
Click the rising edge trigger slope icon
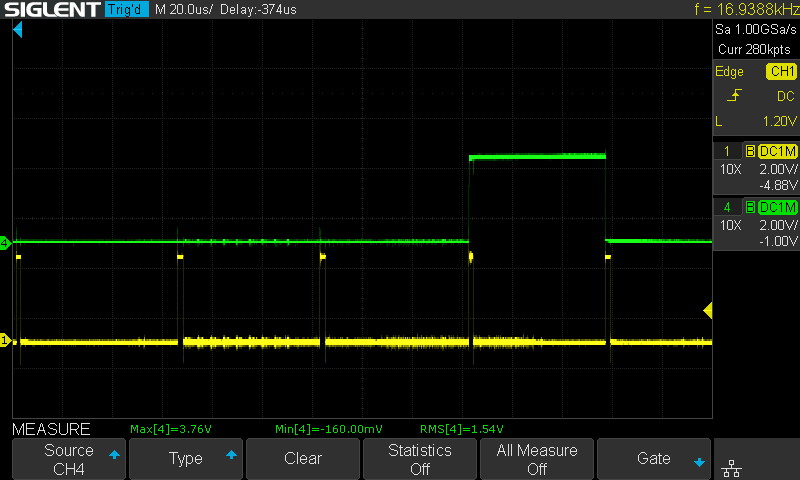735,96
